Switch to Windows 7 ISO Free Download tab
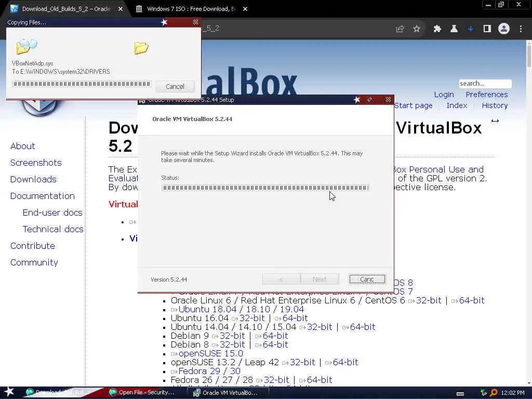Screen dimensions: 532x399 [191, 9]
